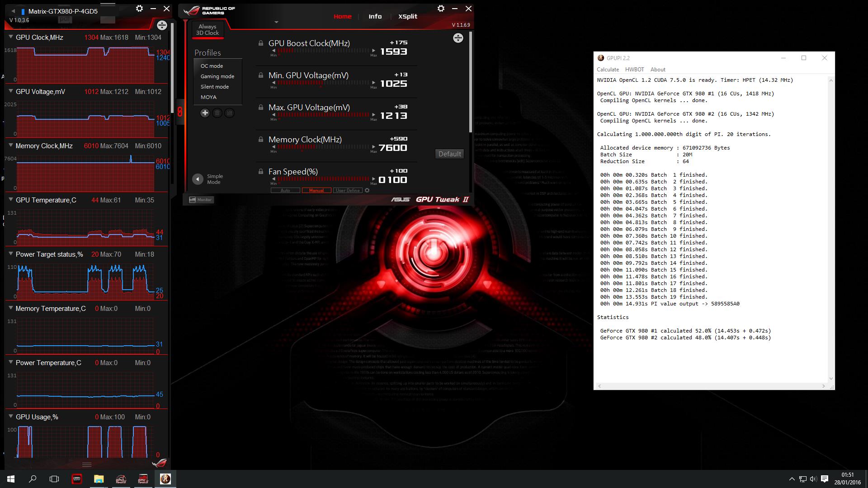The width and height of the screenshot is (868, 488).
Task: Increase Memory Clock with right arrow
Action: click(x=373, y=147)
